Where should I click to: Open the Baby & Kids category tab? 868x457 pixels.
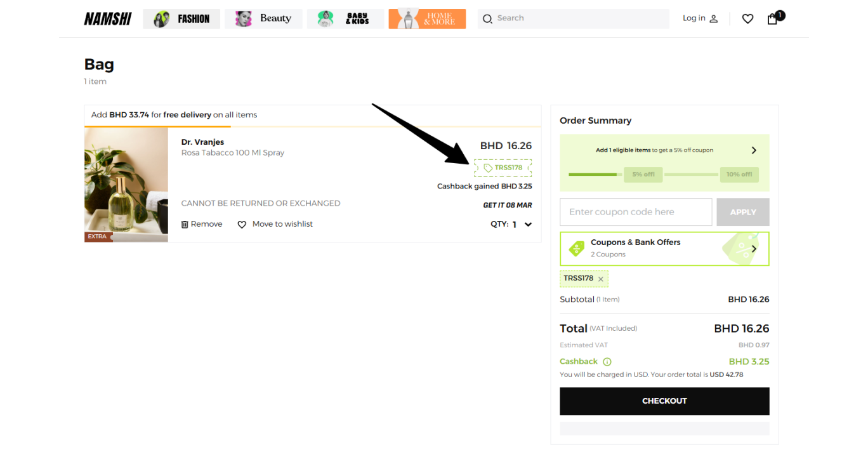[345, 18]
